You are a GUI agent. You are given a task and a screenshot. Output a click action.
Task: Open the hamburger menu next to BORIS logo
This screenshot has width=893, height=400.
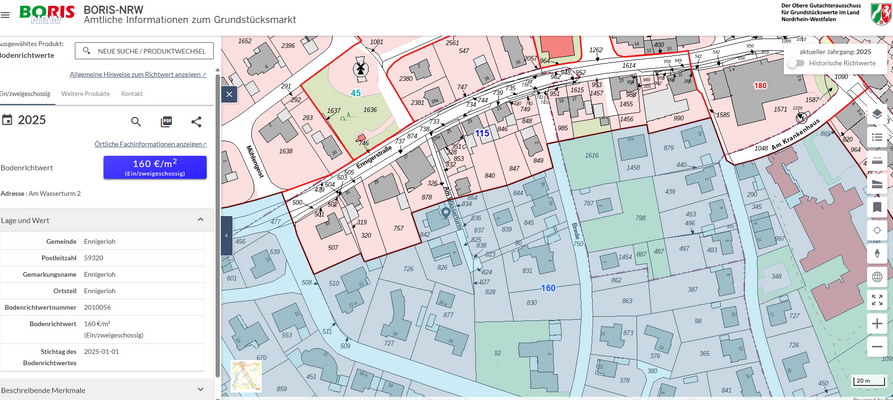pos(5,14)
